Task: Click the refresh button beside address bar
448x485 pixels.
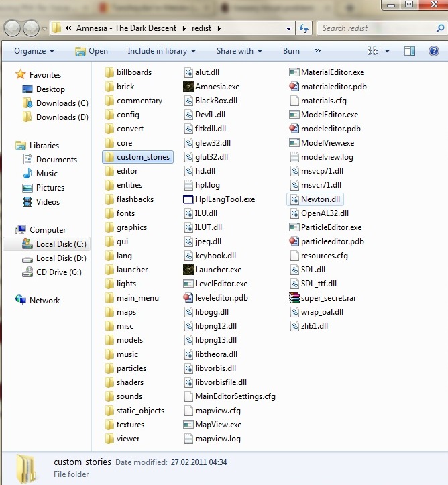Action: tap(304, 29)
